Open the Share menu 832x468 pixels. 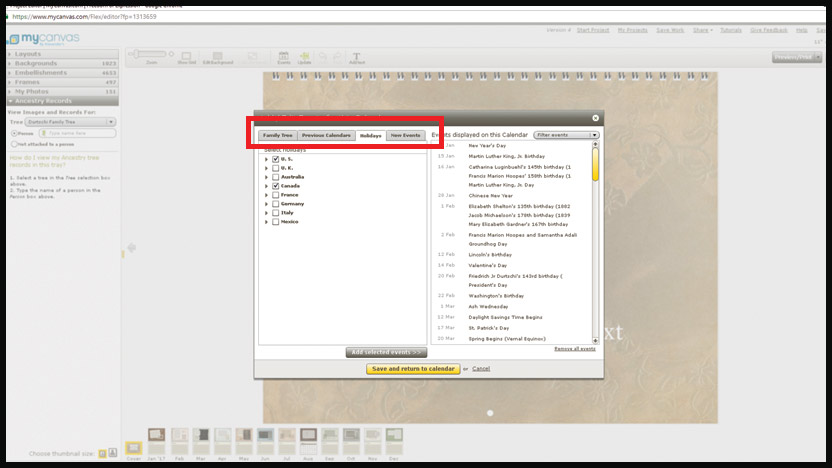(703, 30)
